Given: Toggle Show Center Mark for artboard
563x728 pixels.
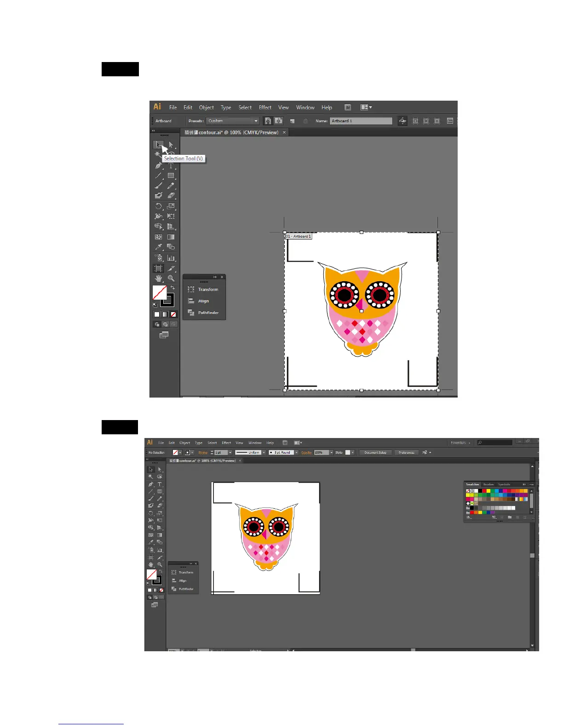Looking at the screenshot, I should point(415,121).
